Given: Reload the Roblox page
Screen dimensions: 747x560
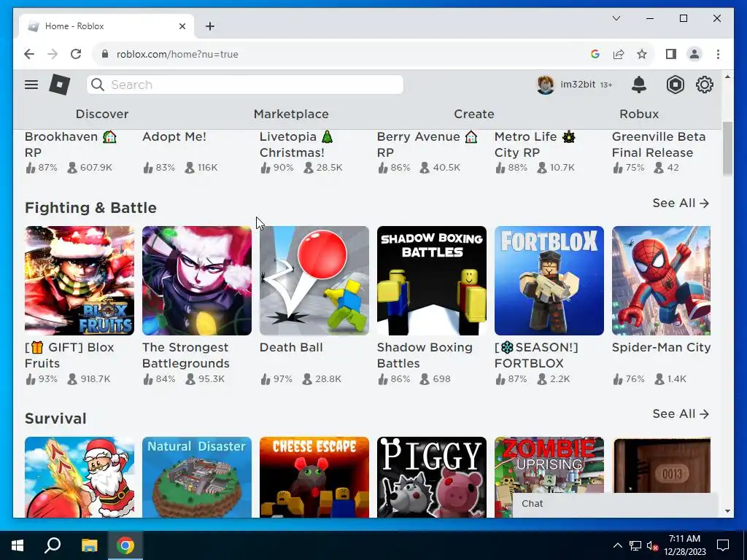Looking at the screenshot, I should tap(76, 54).
